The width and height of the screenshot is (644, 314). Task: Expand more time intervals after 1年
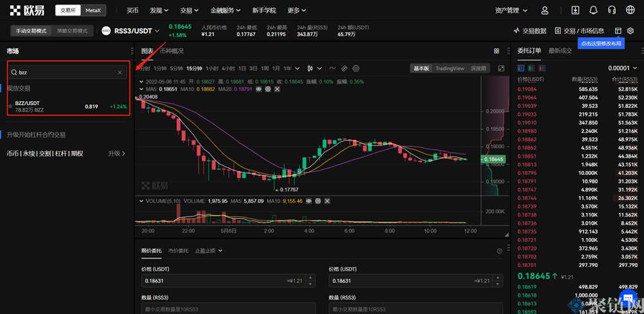tap(298, 68)
